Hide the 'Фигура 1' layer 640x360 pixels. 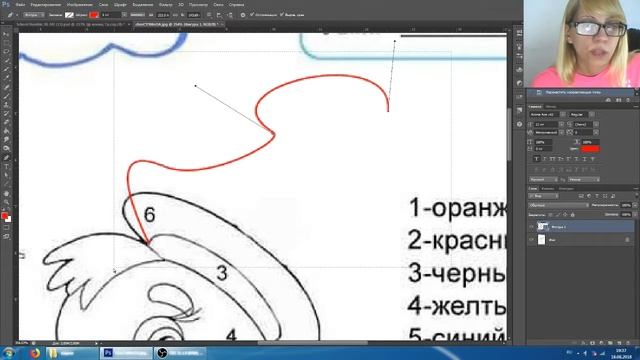click(531, 227)
